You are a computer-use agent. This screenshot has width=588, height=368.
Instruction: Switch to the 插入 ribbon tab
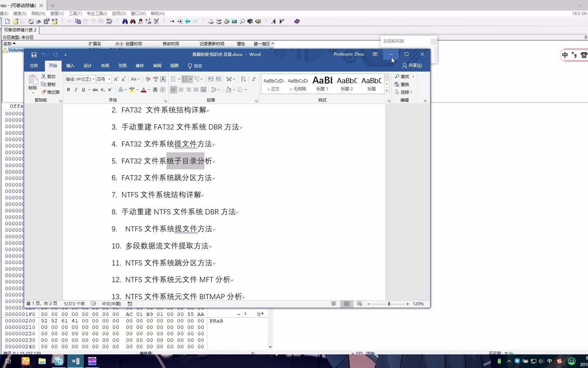point(70,65)
